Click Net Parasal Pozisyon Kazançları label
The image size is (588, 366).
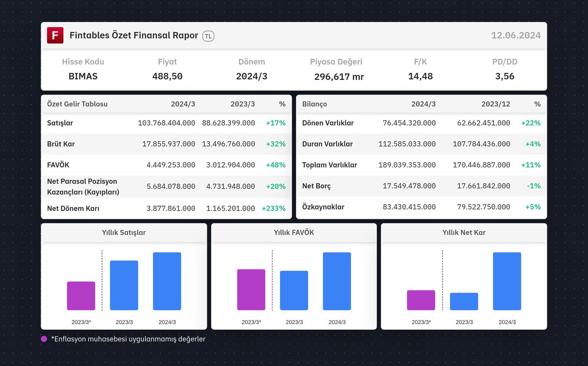point(83,186)
